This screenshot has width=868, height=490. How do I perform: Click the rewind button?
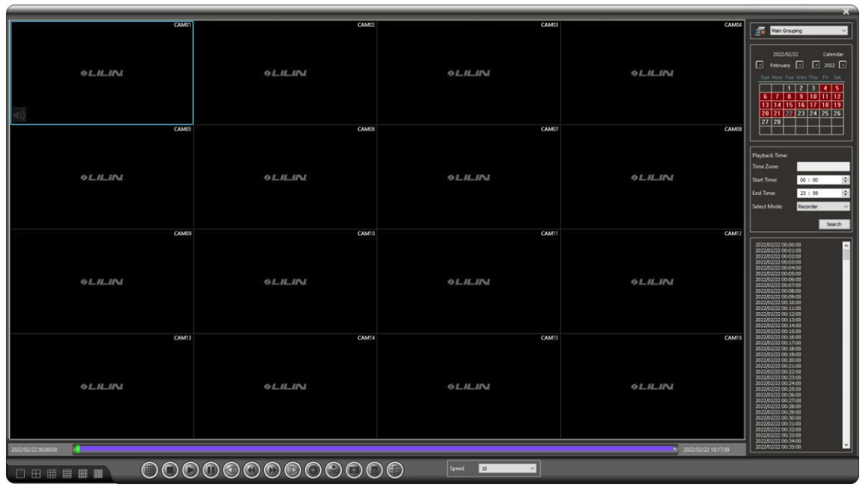pyautogui.click(x=252, y=470)
